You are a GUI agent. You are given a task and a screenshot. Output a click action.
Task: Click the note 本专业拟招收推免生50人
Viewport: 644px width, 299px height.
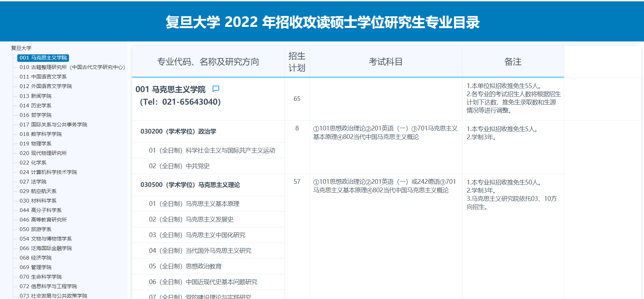pyautogui.click(x=504, y=182)
